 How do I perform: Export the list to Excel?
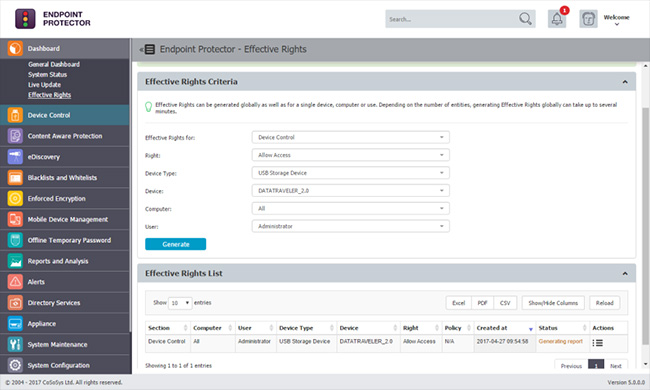(458, 303)
